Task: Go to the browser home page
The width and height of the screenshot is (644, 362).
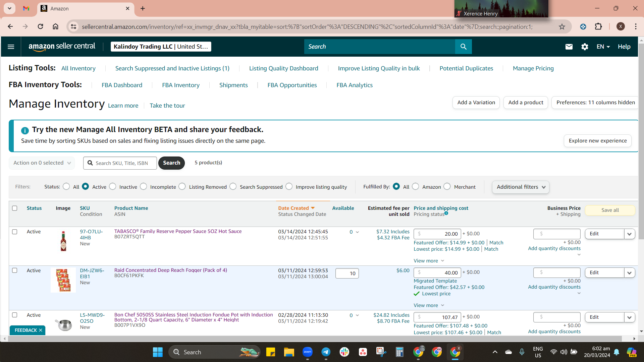Action: pos(56,26)
